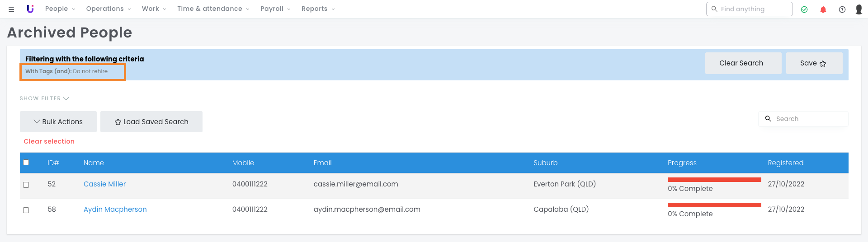868x242 pixels.
Task: Tick the checkbox for Cassie Miller
Action: [26, 185]
